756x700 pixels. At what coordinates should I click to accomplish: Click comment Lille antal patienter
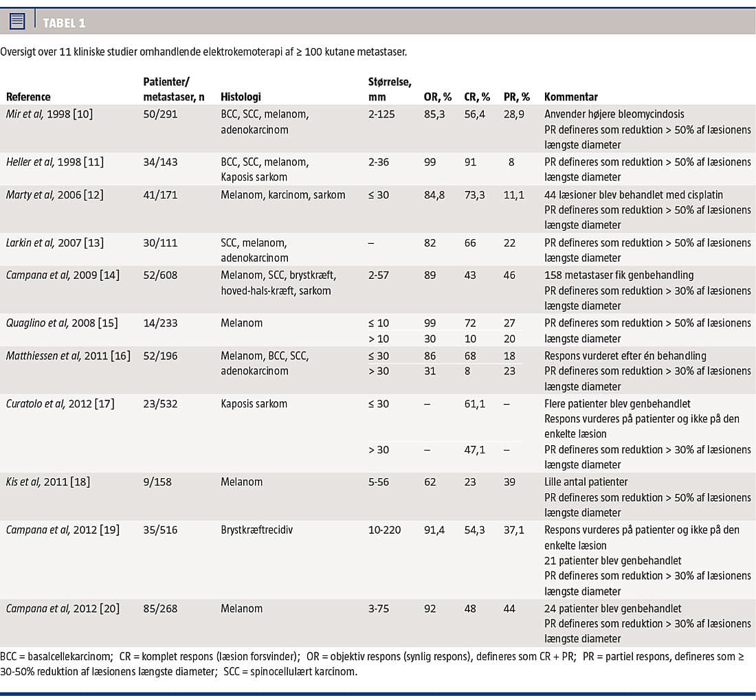point(586,482)
